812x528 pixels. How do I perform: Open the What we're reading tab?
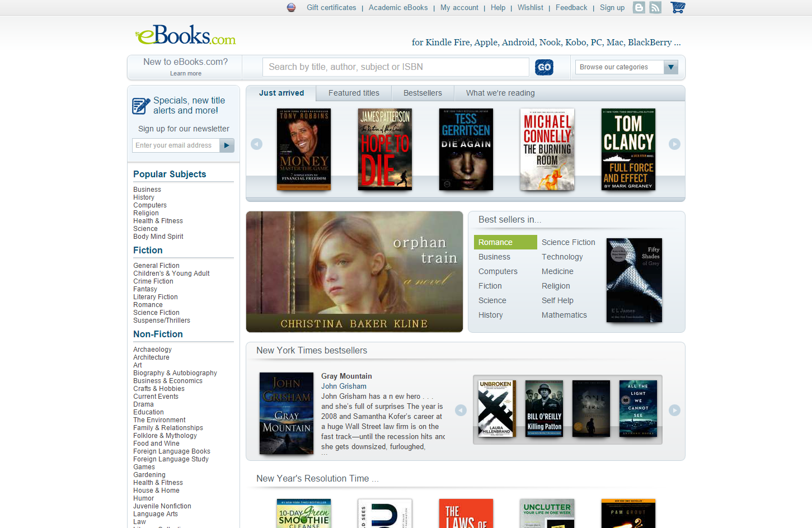[x=500, y=93]
